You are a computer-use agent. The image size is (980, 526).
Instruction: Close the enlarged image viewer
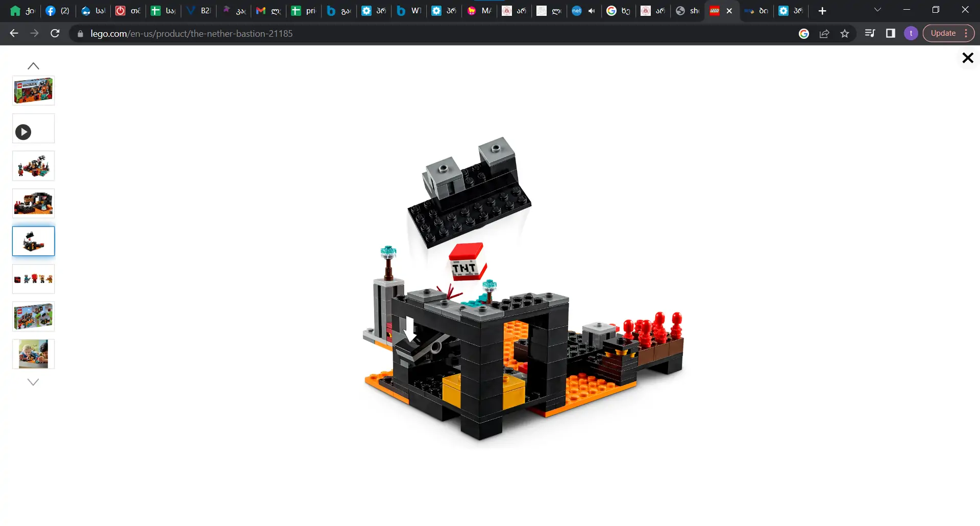(x=967, y=58)
